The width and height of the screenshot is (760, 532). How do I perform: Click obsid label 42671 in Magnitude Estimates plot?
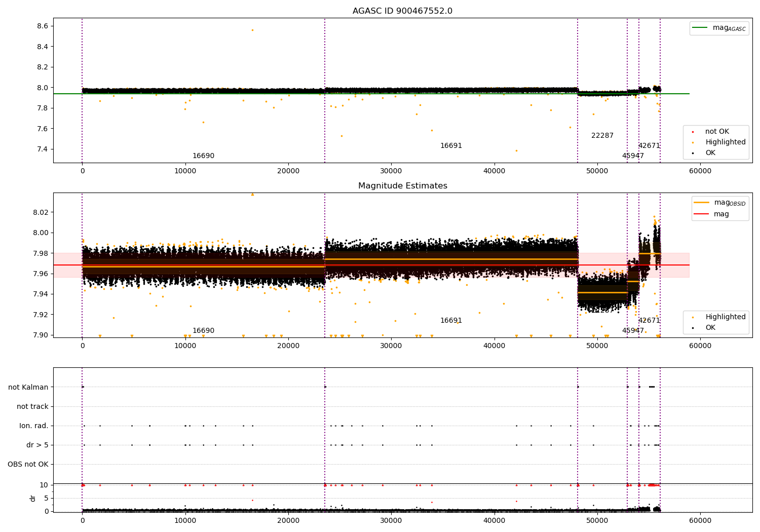tap(649, 321)
